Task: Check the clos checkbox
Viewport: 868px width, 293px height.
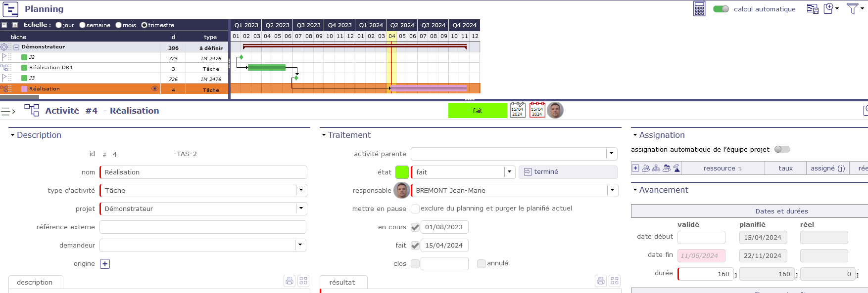Action: pyautogui.click(x=415, y=264)
